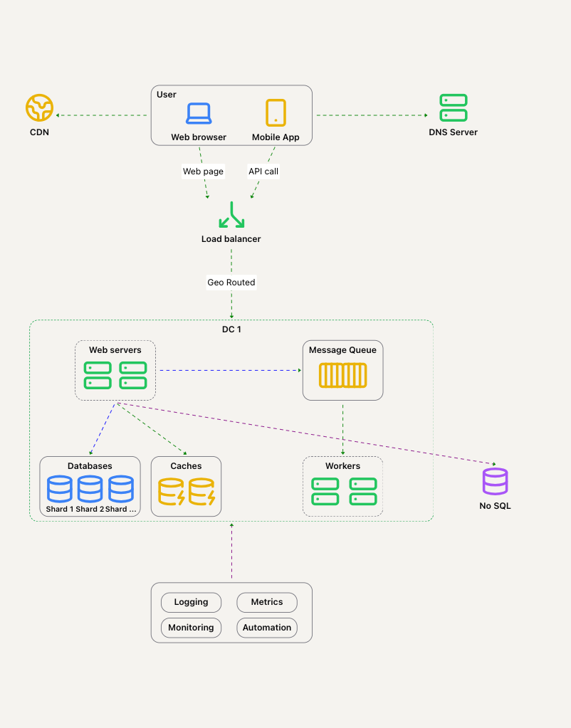The height and width of the screenshot is (728, 571).
Task: Click the Message Queue icon
Action: (342, 375)
